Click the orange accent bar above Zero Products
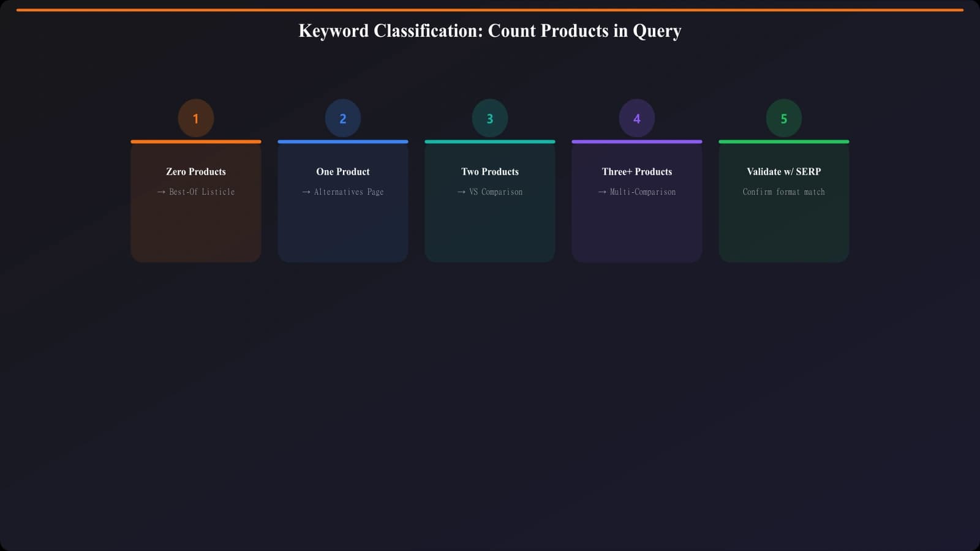 [x=195, y=141]
